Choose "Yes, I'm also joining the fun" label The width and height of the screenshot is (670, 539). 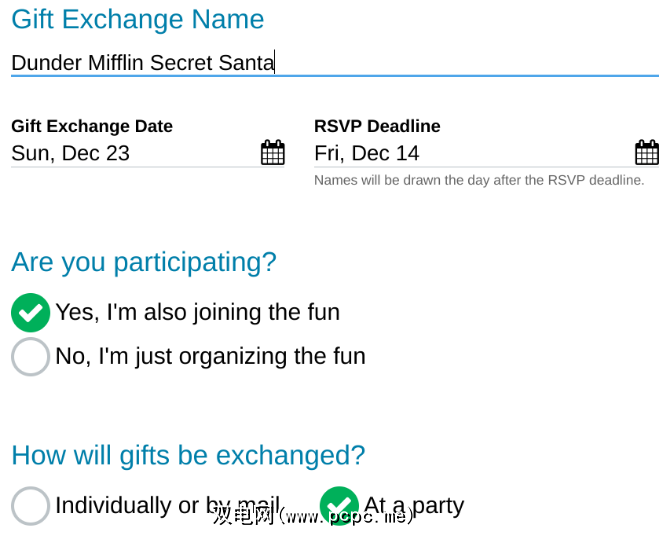coord(197,312)
